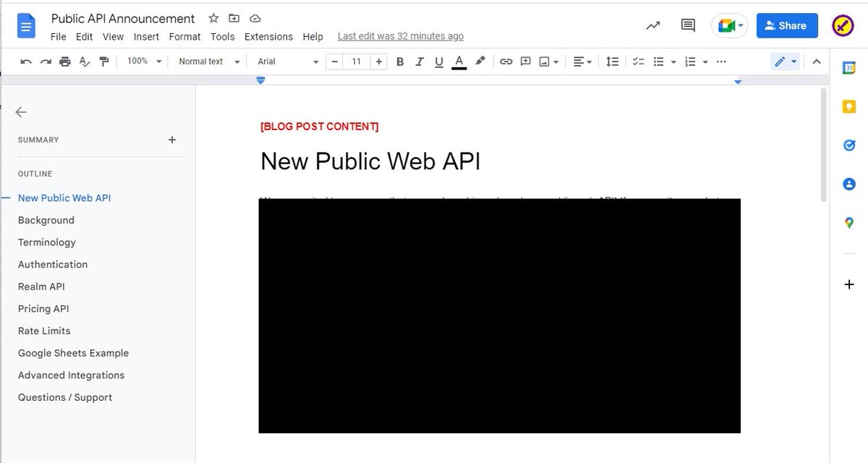Open the Insert menu
This screenshot has width=868, height=463.
pos(146,36)
